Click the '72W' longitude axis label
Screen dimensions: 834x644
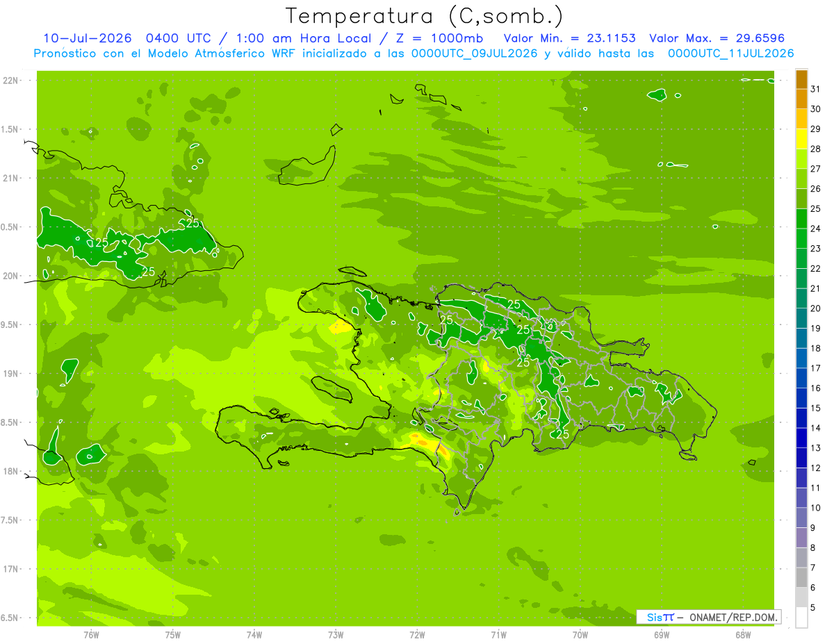pyautogui.click(x=417, y=635)
